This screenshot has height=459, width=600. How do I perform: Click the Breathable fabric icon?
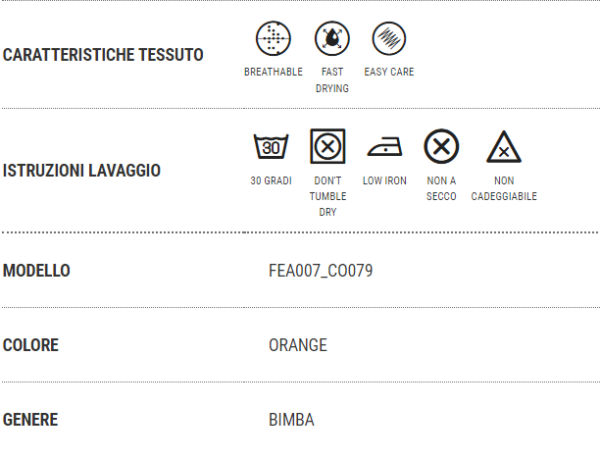click(x=273, y=39)
